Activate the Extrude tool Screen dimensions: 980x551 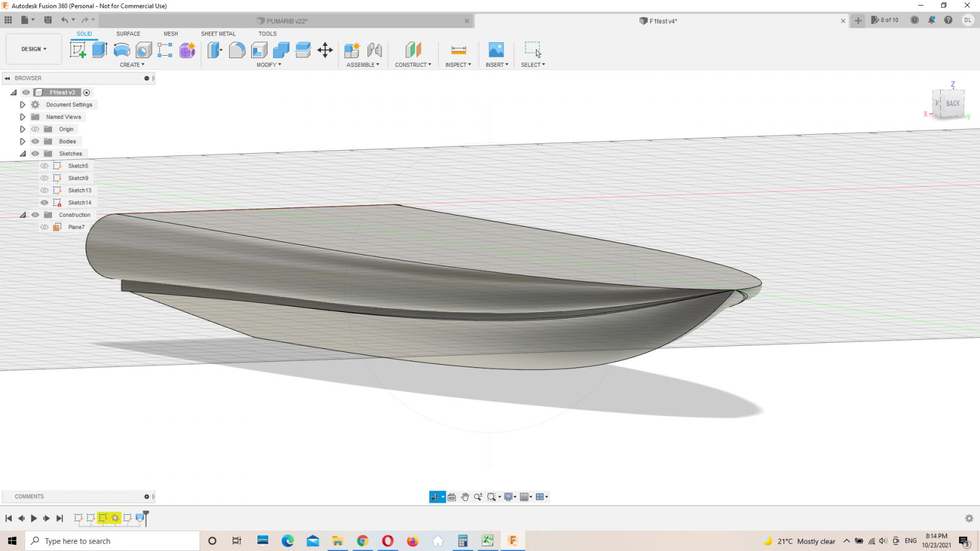(100, 50)
